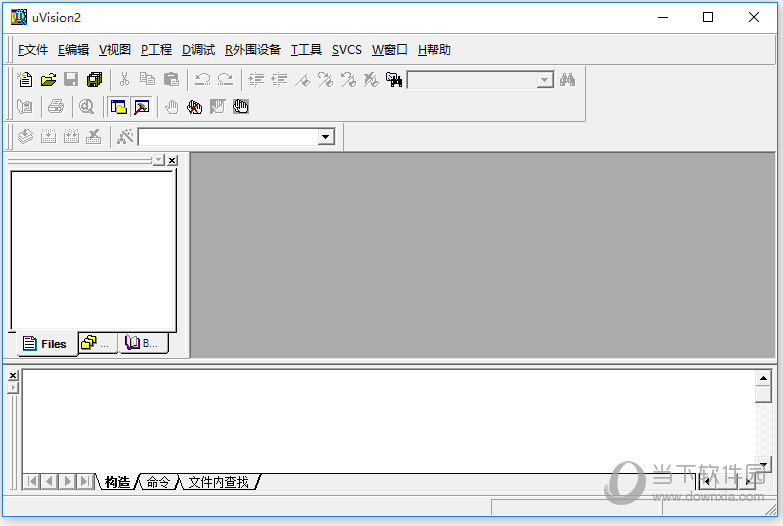This screenshot has width=783, height=526.
Task: Click the Redo arrow icon
Action: [225, 79]
